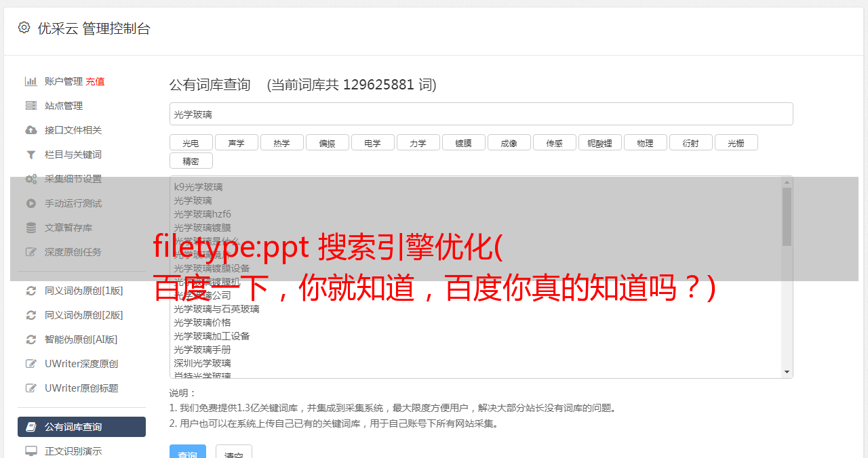Select 光学玻璃镀膜设备 in the results list
This screenshot has width=868, height=458.
coord(212,268)
